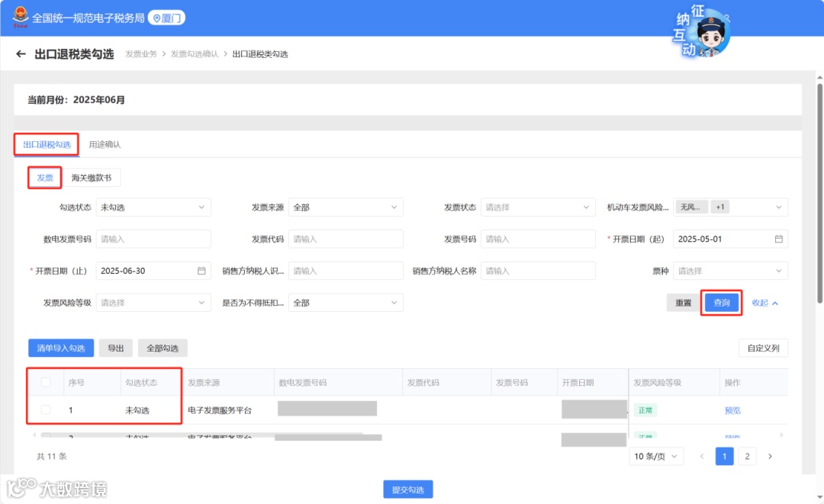The height and width of the screenshot is (504, 824).
Task: Click 清单导入勾选 button
Action: point(61,348)
